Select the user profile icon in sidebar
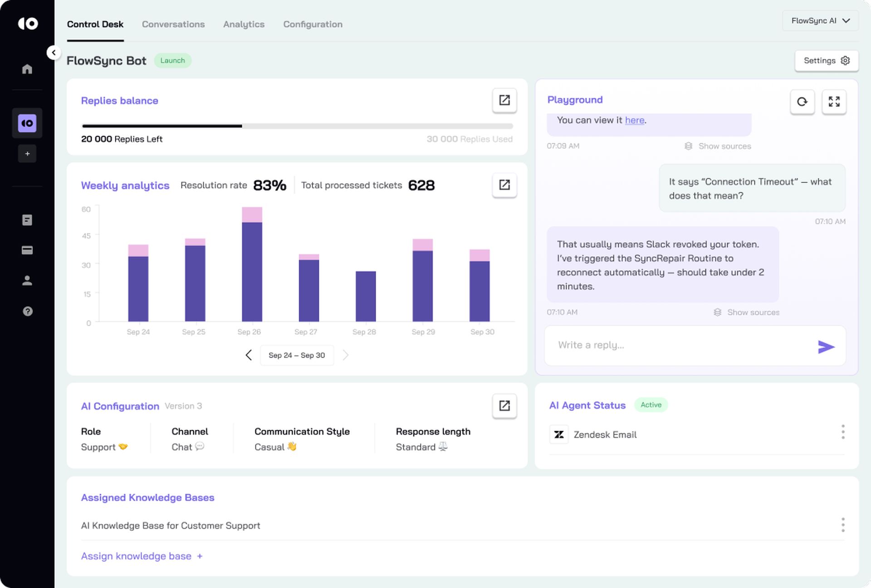The image size is (871, 588). point(27,280)
